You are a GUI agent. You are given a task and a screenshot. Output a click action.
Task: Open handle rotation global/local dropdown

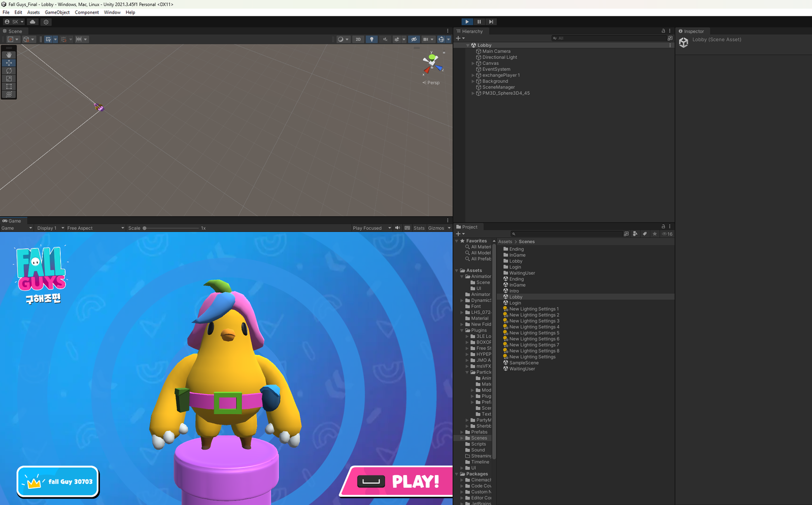pyautogui.click(x=29, y=39)
